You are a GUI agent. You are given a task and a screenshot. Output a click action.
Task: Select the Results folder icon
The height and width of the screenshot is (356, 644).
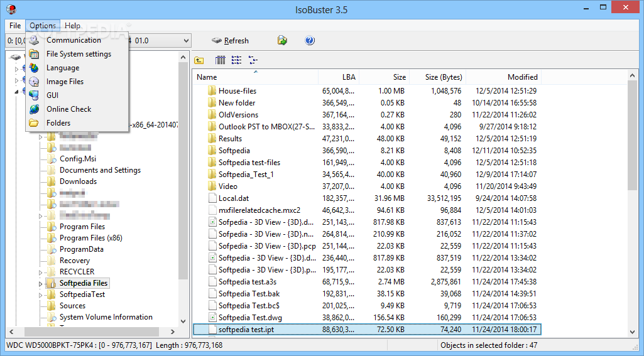point(212,138)
